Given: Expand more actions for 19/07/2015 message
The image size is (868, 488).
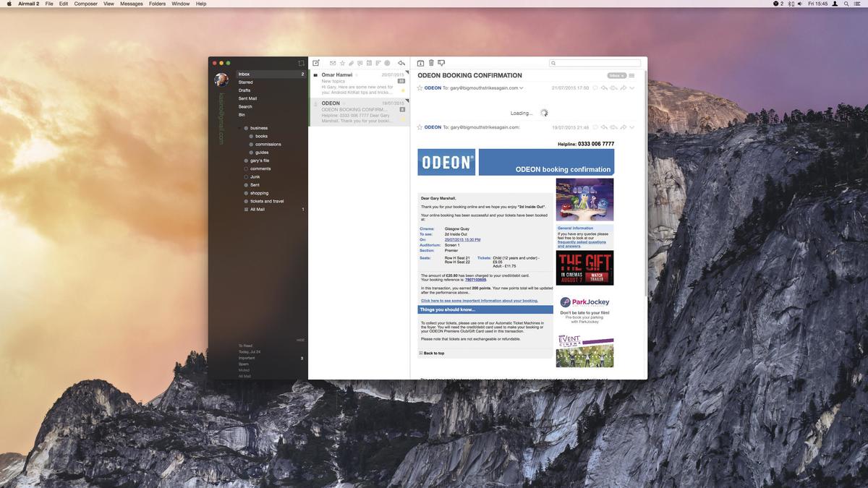Looking at the screenshot, I should (631, 127).
